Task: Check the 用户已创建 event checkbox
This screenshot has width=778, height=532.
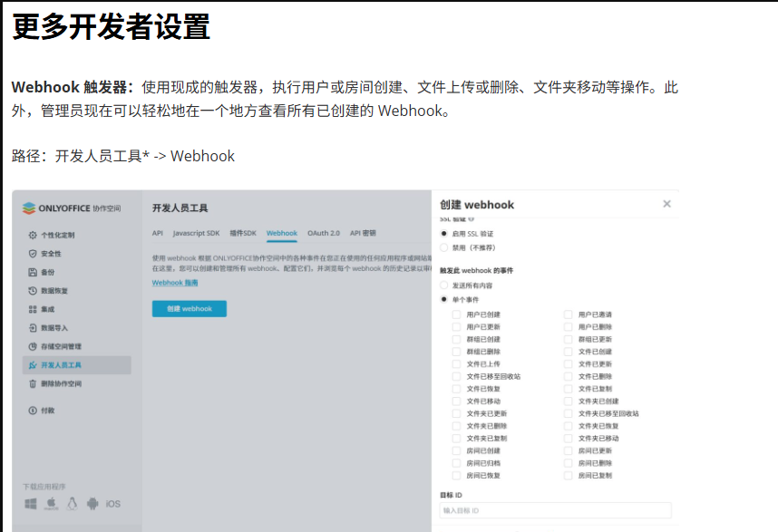Action: click(456, 314)
